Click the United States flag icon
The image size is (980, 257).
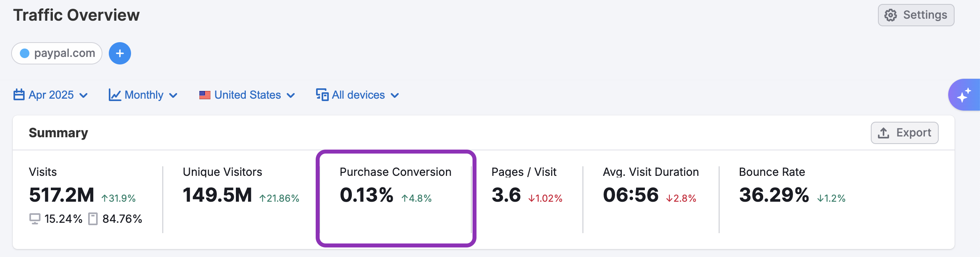pyautogui.click(x=205, y=95)
